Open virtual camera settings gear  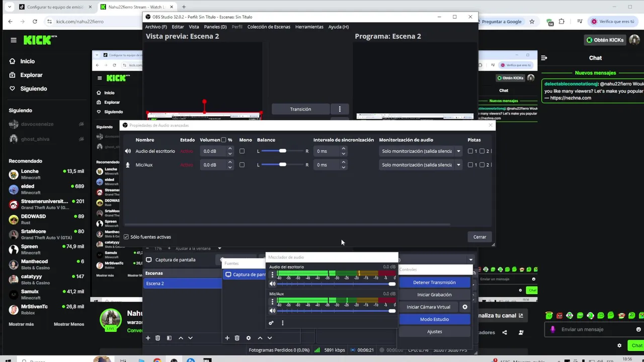pos(465,307)
